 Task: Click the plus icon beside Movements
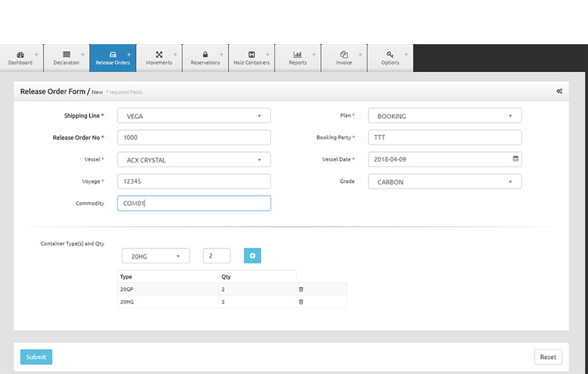pos(175,55)
